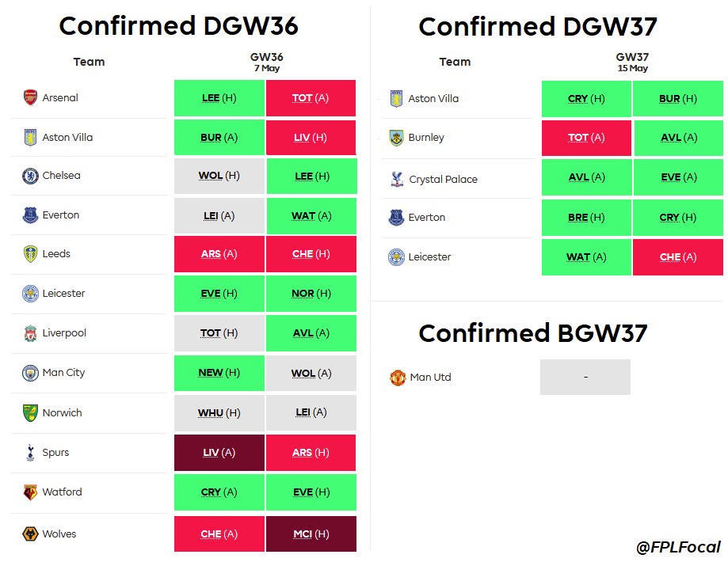
Task: Select the GW37 15 May column header
Action: 632,62
